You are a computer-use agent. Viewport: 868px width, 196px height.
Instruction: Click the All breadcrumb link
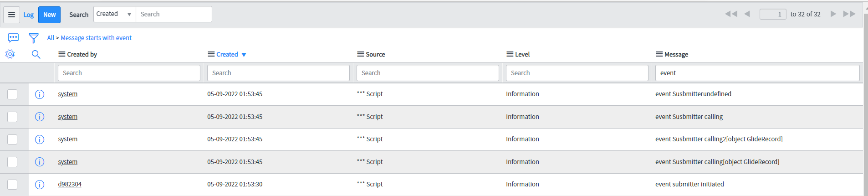click(x=51, y=38)
